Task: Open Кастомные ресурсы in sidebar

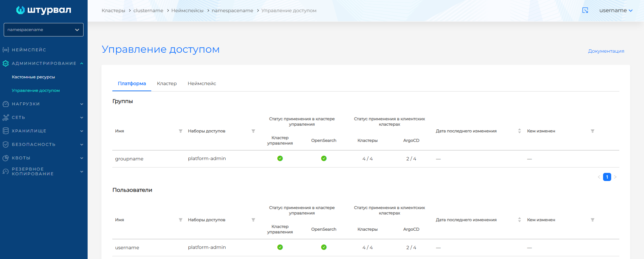Action: (x=33, y=77)
